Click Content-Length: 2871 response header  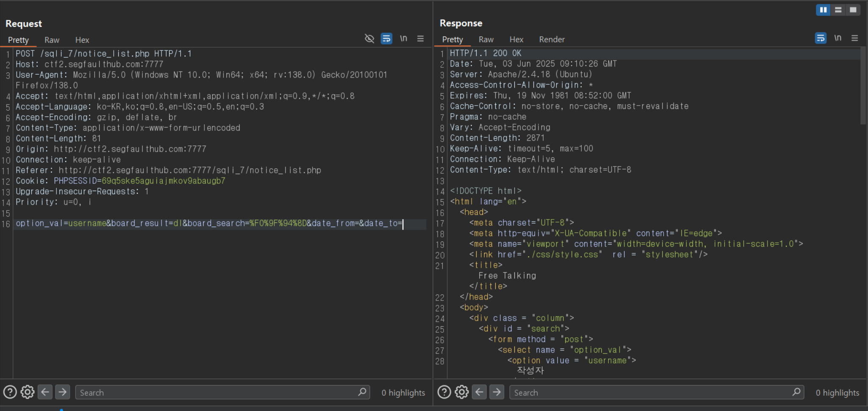pyautogui.click(x=497, y=138)
